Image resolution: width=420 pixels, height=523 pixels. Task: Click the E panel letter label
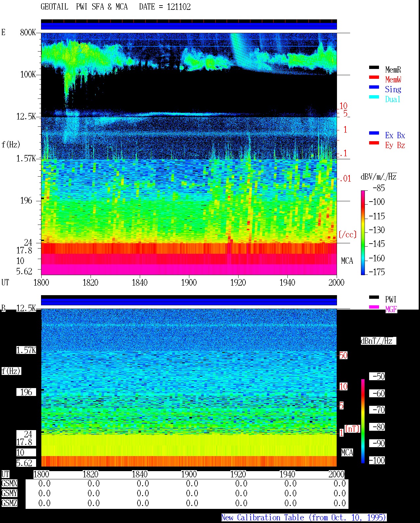click(x=3, y=32)
